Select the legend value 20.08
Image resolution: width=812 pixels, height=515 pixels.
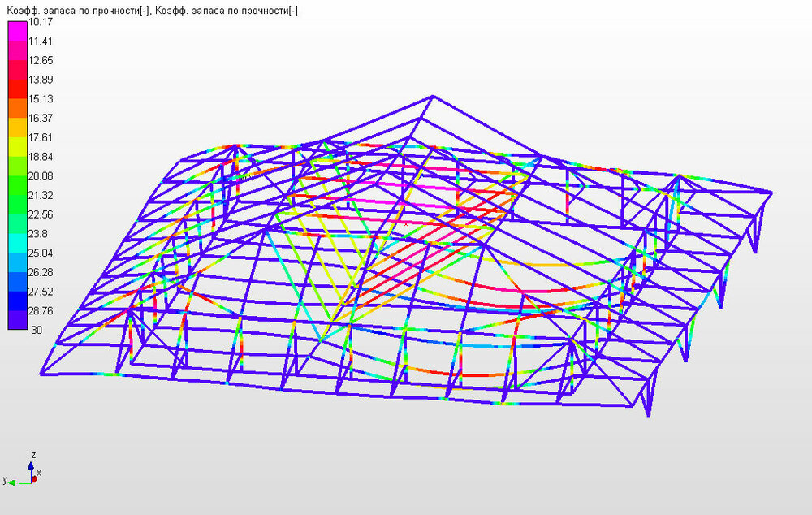[x=41, y=175]
